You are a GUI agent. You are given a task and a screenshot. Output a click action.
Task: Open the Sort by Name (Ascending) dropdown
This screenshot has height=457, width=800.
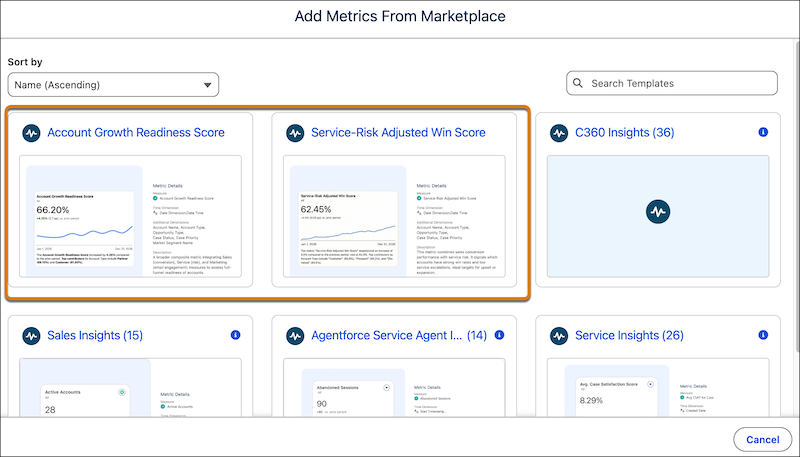tap(113, 85)
